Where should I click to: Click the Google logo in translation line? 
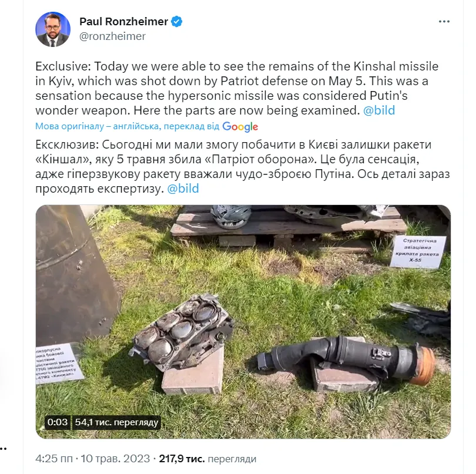[x=240, y=126]
